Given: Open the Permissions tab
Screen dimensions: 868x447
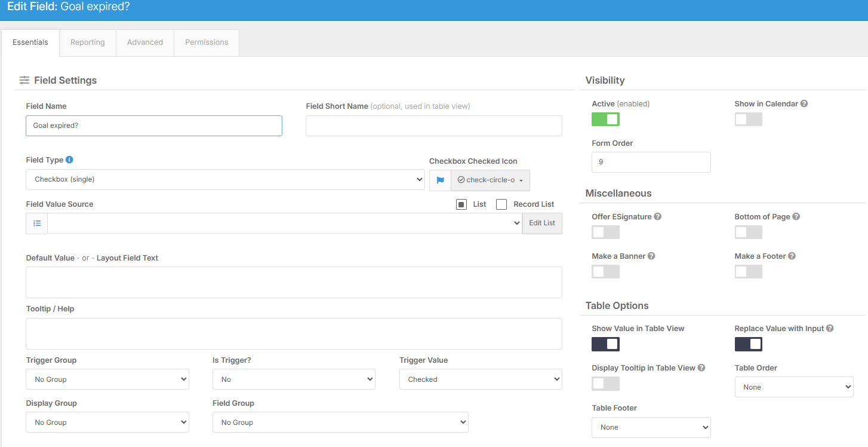Looking at the screenshot, I should click(207, 42).
